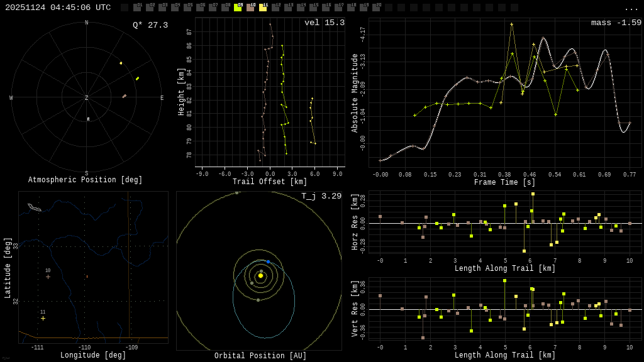The height and width of the screenshot is (362, 644).
Task: Click the Absolute Magnitude axis title
Action: 355,93
